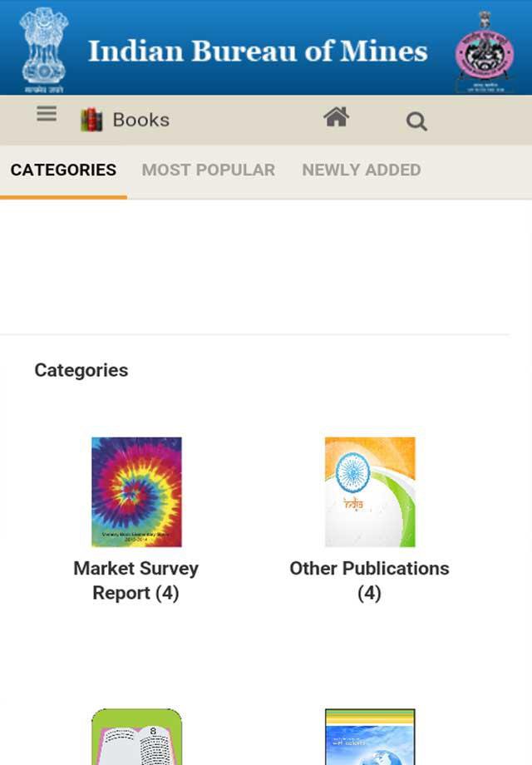Open the blue globe category thumbnail

click(x=370, y=737)
